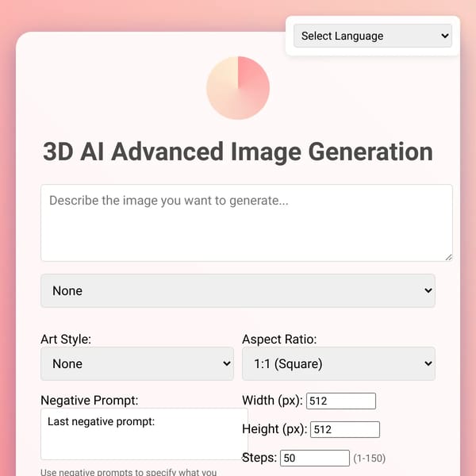Expand the Aspect Ratio 1:1 (Square) dropdown
476x476 pixels.
[x=339, y=363]
